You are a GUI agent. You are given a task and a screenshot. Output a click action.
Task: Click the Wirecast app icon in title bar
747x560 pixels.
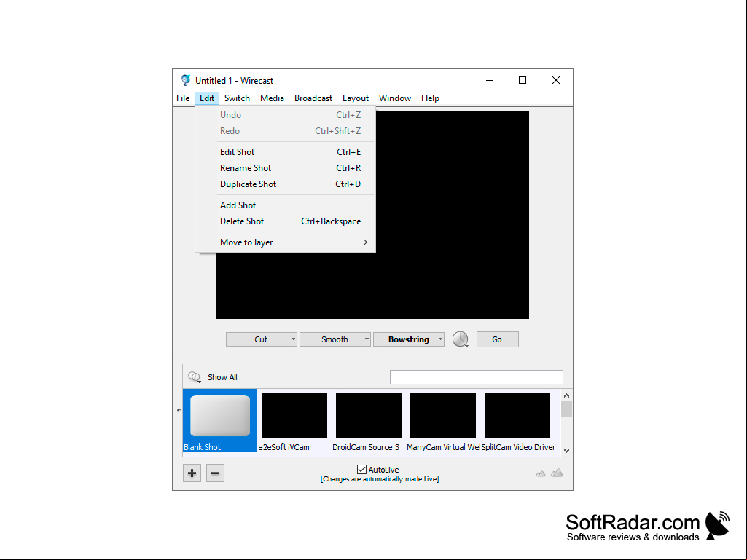click(186, 80)
